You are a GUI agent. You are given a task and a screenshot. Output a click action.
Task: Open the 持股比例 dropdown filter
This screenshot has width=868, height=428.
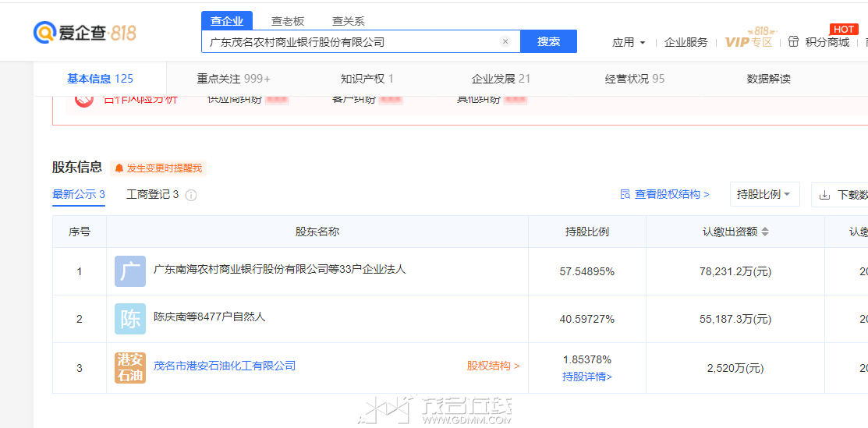coord(764,194)
